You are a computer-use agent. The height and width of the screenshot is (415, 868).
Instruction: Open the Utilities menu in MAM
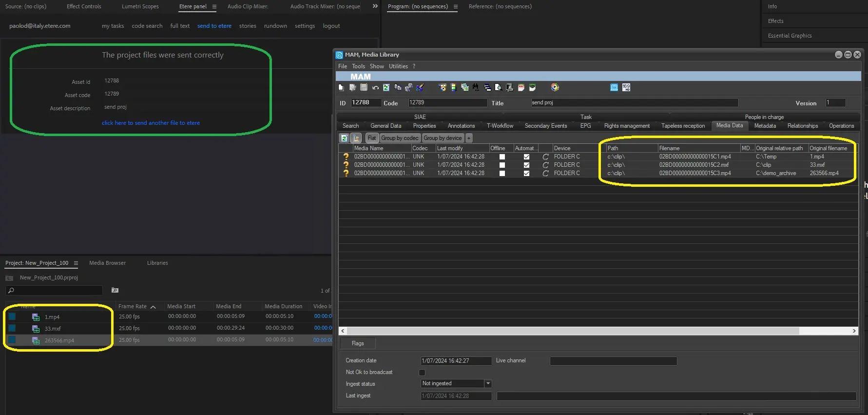[398, 66]
